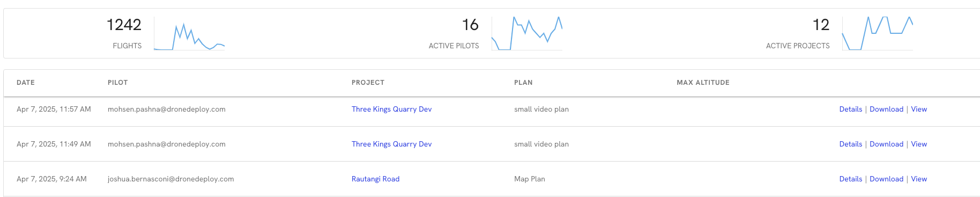This screenshot has height=197, width=980.
Task: Sort by the Project column header
Action: [x=368, y=83]
